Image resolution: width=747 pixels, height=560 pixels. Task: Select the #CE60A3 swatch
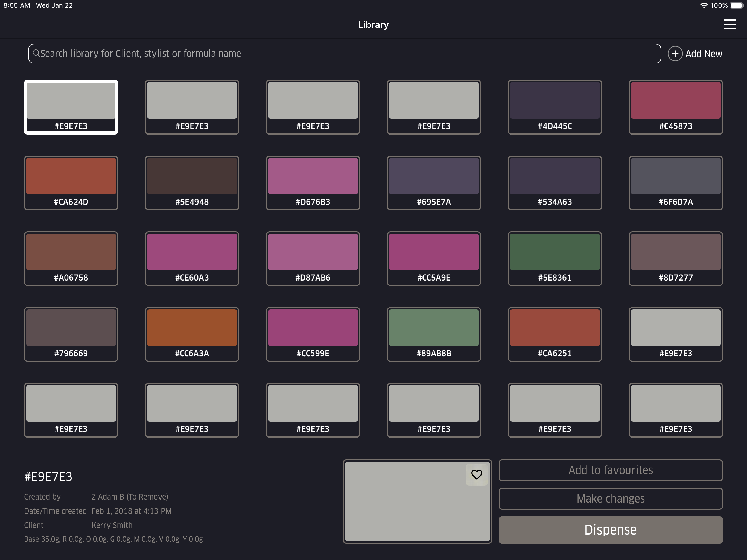coord(192,258)
